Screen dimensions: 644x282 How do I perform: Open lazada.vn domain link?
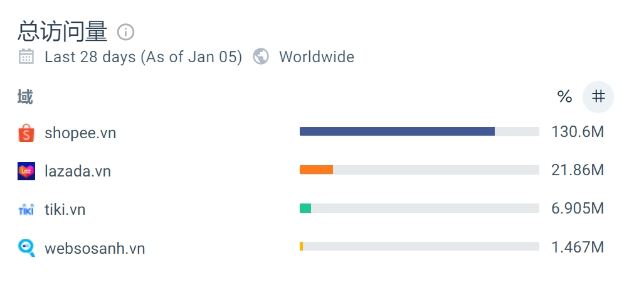(x=78, y=171)
